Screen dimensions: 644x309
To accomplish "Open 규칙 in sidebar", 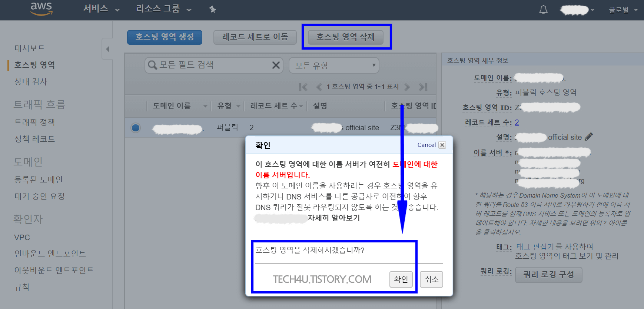I will (22, 287).
